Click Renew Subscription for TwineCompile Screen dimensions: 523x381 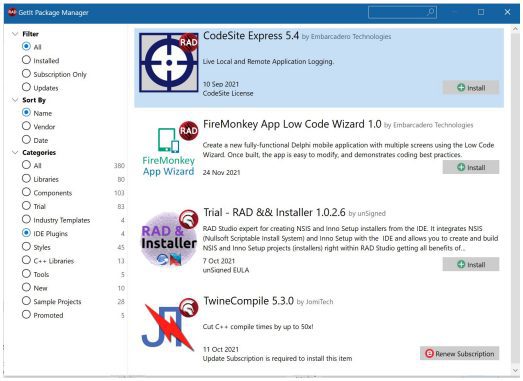click(460, 353)
